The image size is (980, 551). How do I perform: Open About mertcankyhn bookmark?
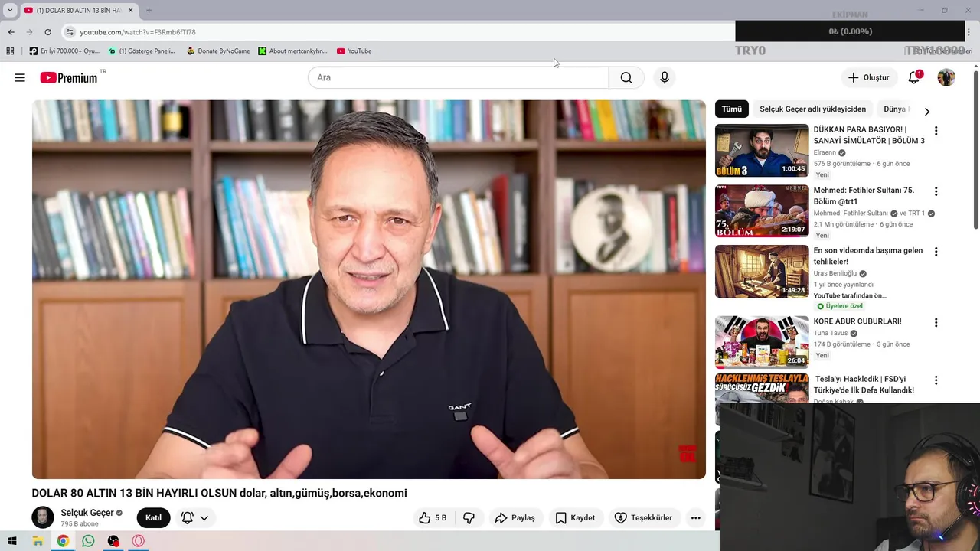tap(292, 51)
